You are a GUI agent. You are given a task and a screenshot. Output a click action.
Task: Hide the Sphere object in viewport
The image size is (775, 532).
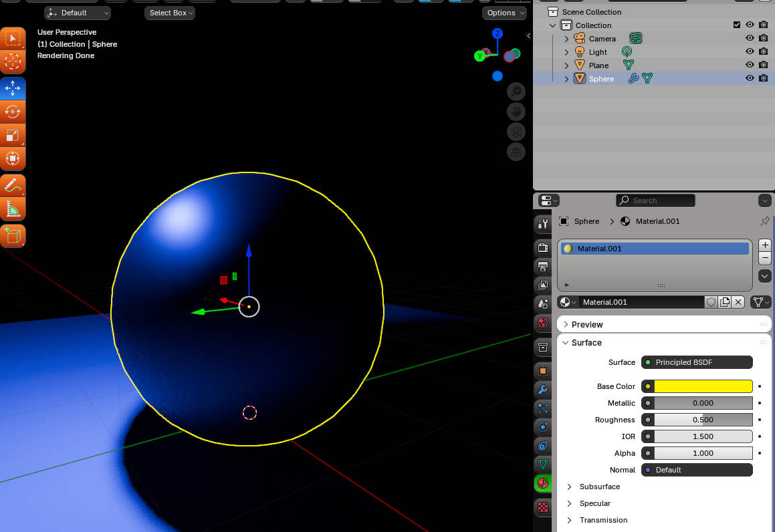point(750,79)
